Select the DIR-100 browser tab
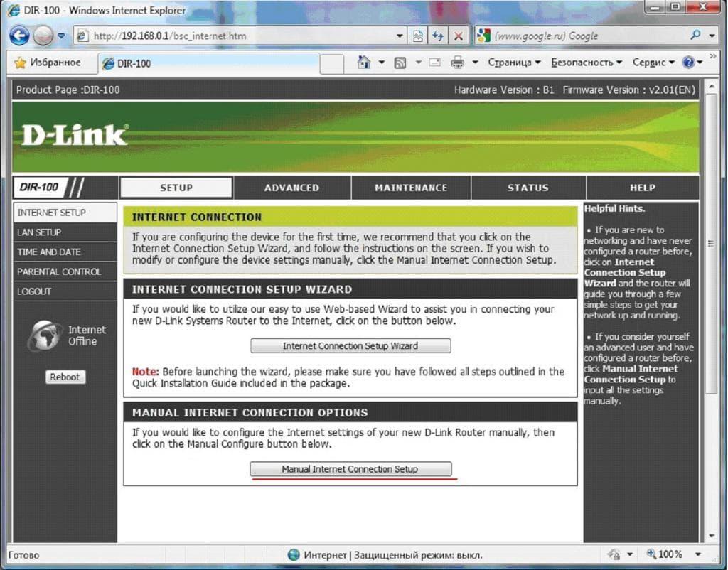This screenshot has height=570, width=728. 209,63
